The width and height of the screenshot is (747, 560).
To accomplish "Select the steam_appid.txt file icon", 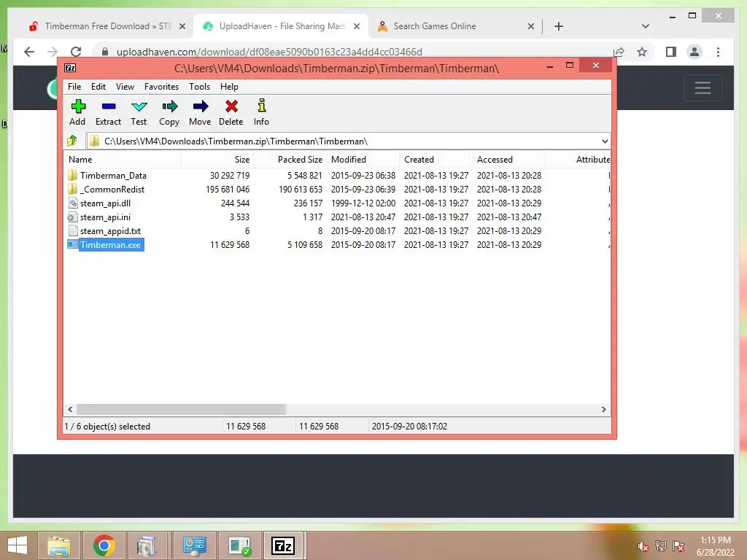I will pyautogui.click(x=72, y=230).
